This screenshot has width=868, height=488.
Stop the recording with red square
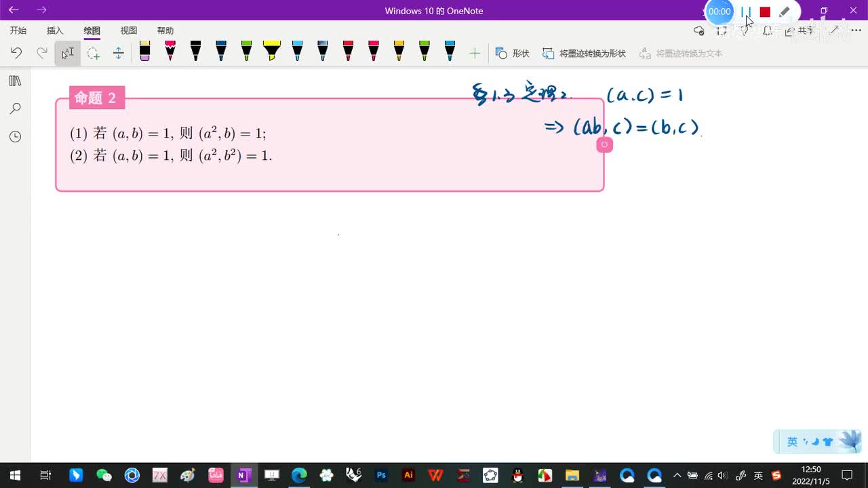click(765, 12)
